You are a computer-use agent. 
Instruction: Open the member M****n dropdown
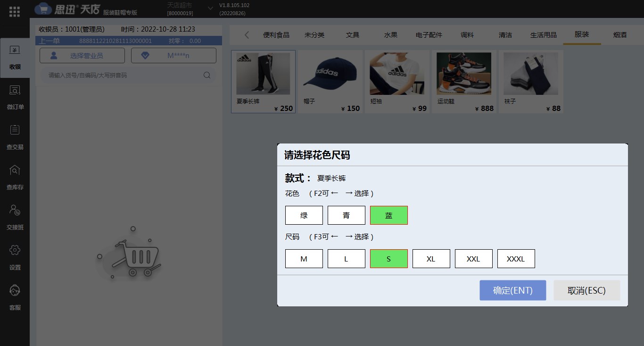click(x=173, y=55)
